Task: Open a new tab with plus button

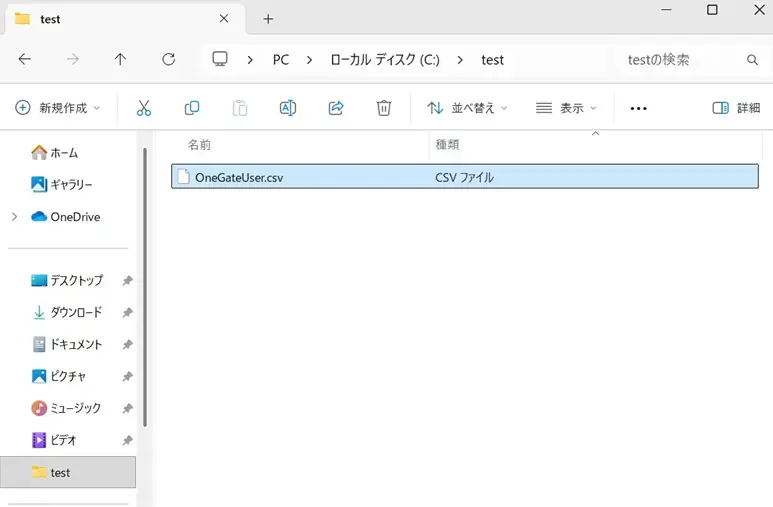Action: [268, 19]
